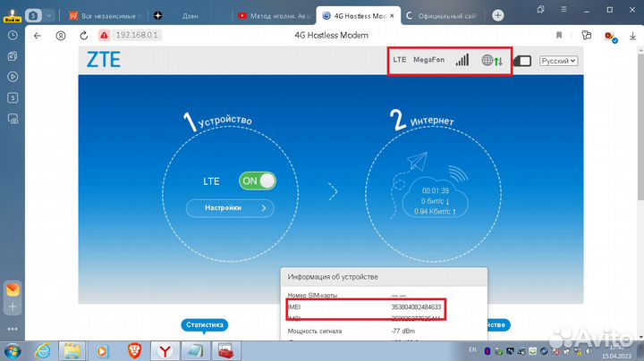Open the Windows Start button
The image size is (644, 361).
[12, 351]
